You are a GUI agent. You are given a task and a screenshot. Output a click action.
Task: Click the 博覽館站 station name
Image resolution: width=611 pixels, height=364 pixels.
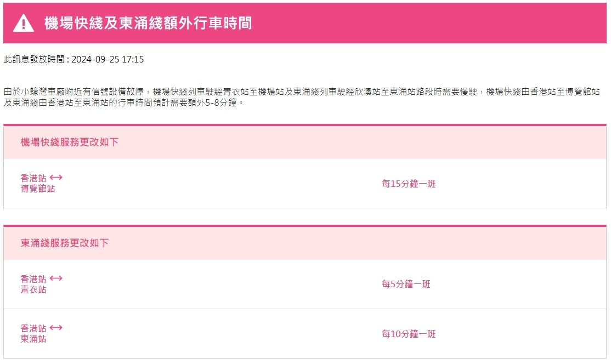point(38,189)
